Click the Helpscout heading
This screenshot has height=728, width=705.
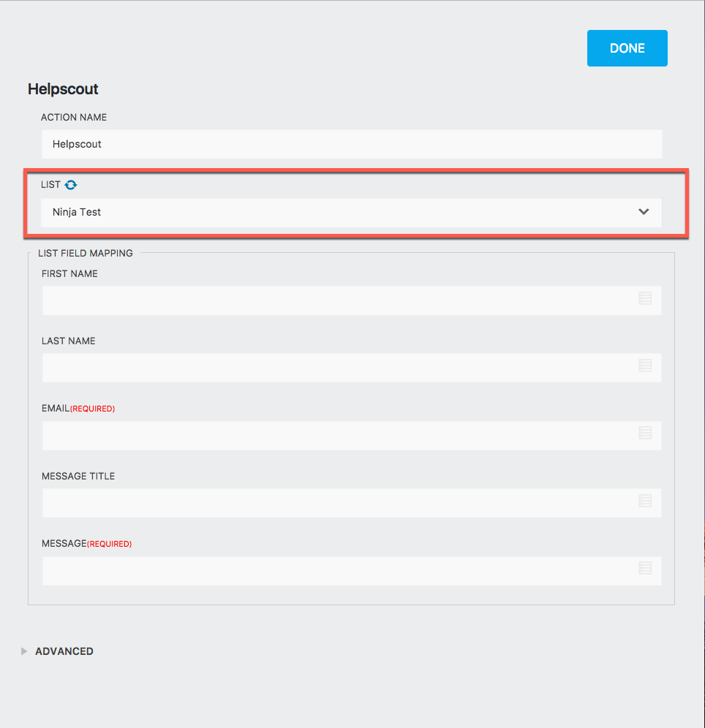(62, 89)
